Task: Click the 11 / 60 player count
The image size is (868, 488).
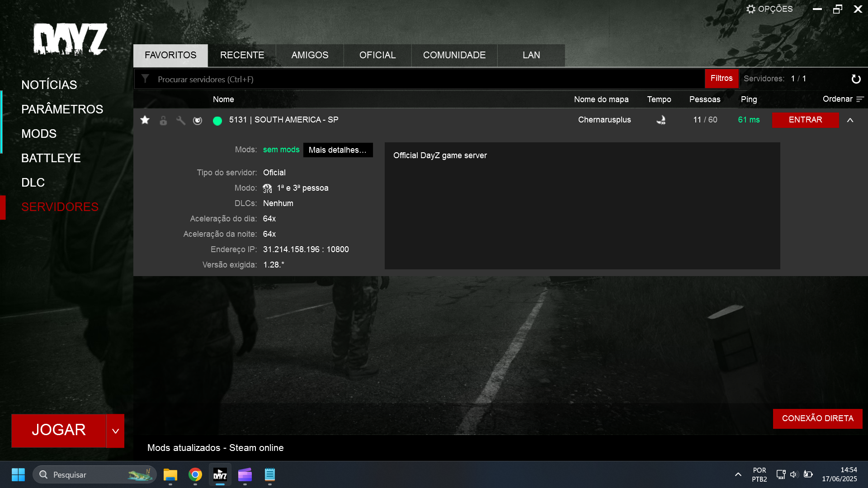Action: point(705,120)
